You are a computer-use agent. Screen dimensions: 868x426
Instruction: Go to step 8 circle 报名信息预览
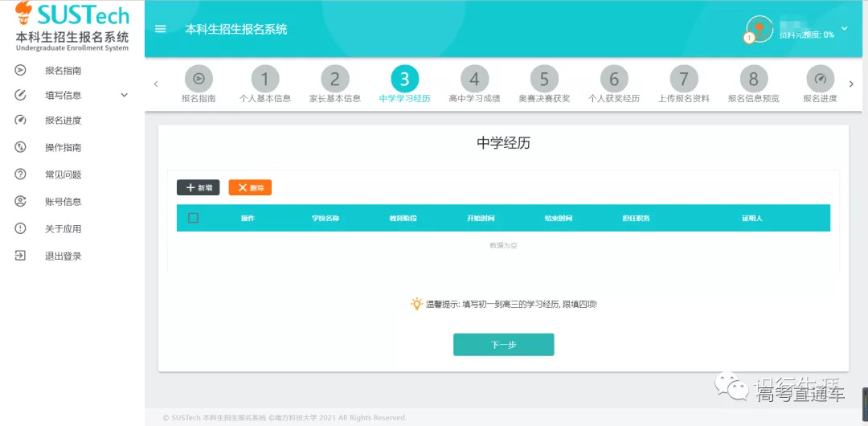[x=753, y=80]
